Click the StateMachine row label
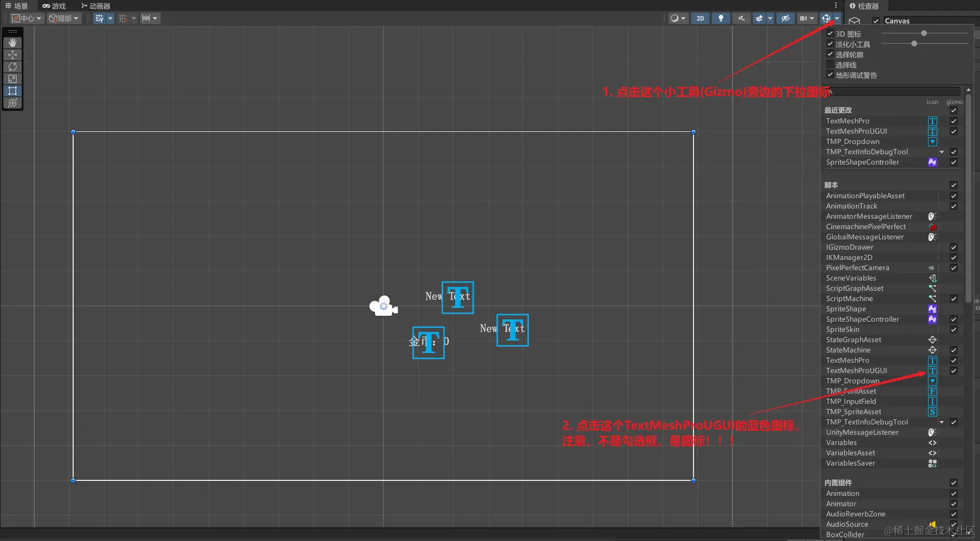The image size is (980, 541). [848, 350]
